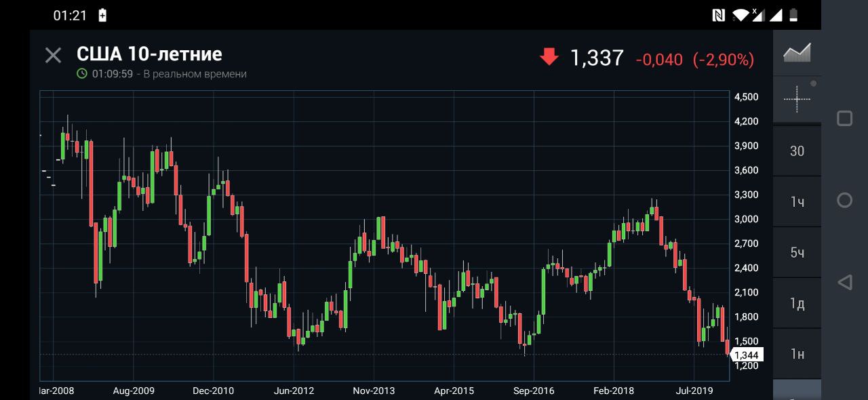Toggle the crosshair cursor tool
Screen dimensions: 868x400
coord(797,100)
